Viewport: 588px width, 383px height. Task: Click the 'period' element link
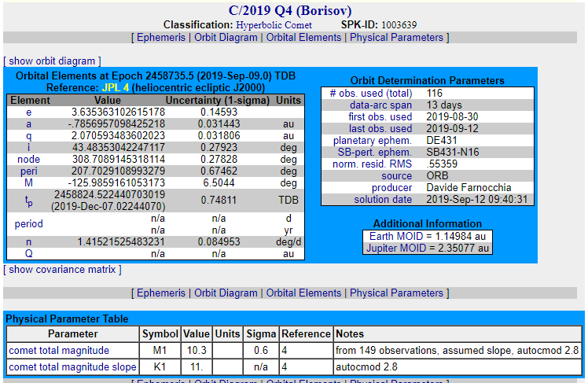tap(28, 224)
